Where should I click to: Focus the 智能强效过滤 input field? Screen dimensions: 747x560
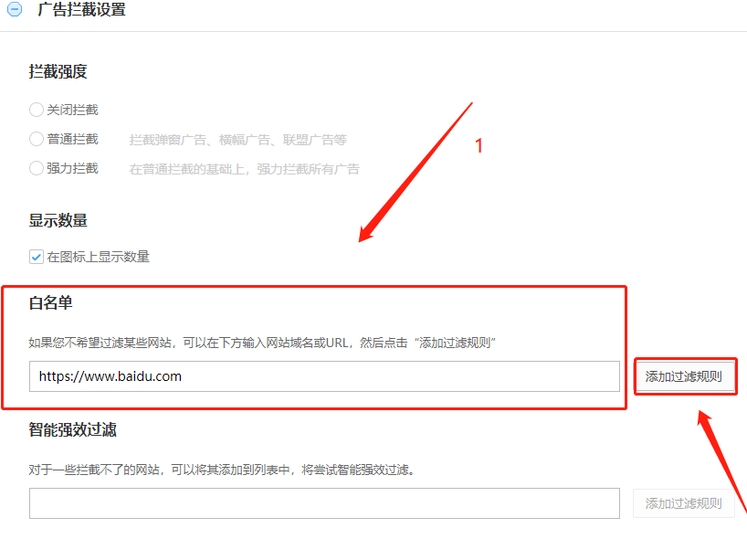[324, 503]
